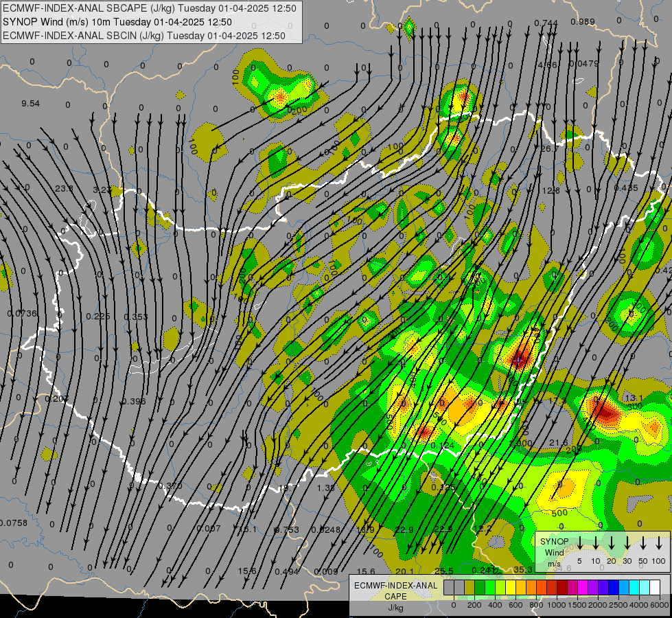672x618 pixels.
Task: Click the 0.0736 station value
Action: [x=22, y=314]
